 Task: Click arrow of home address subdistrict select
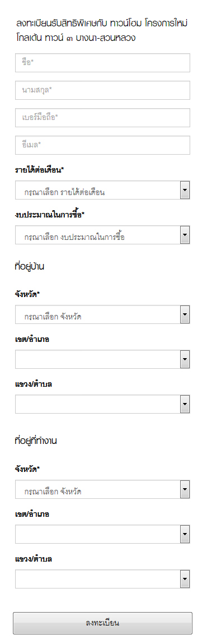coord(185,404)
